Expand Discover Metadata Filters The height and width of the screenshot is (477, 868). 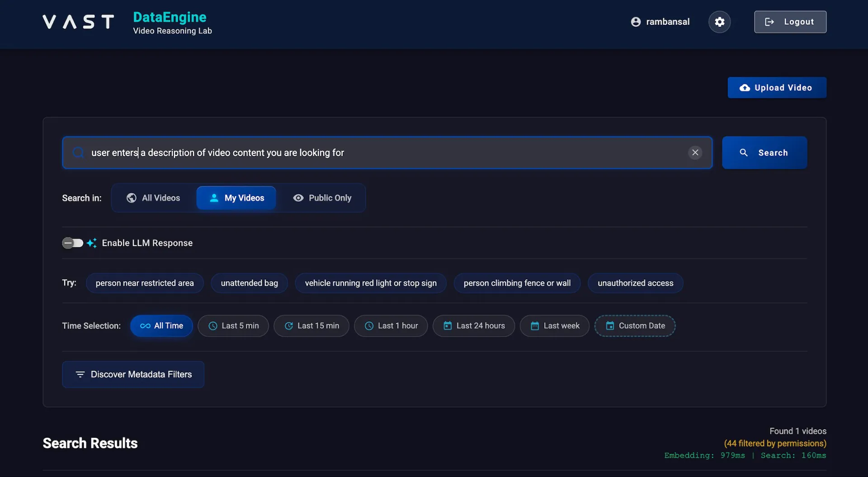pos(133,374)
